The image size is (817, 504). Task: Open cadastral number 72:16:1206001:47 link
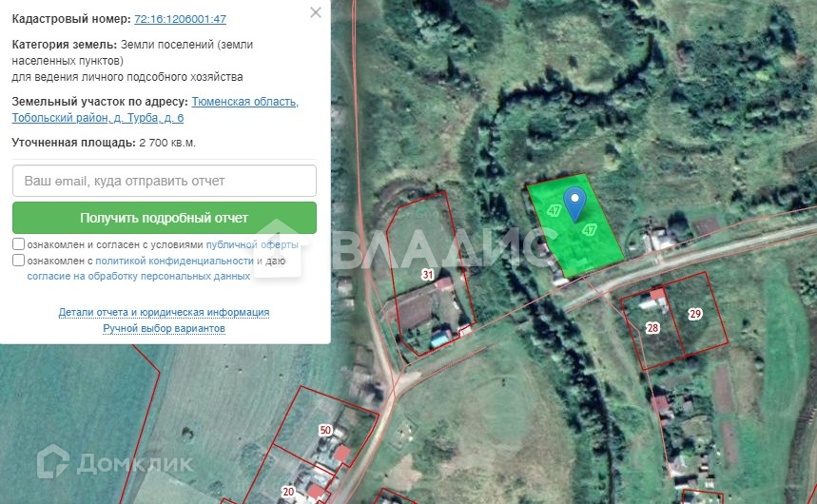pos(181,19)
